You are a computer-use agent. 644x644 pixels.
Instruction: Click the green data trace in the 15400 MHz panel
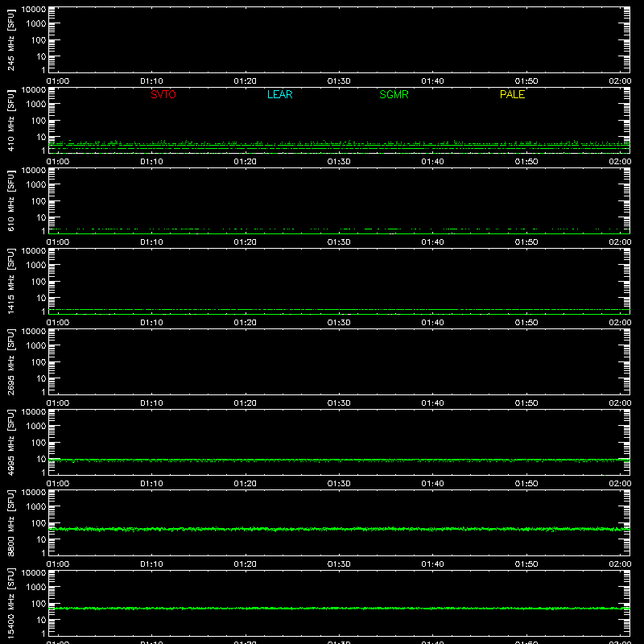tap(339, 609)
